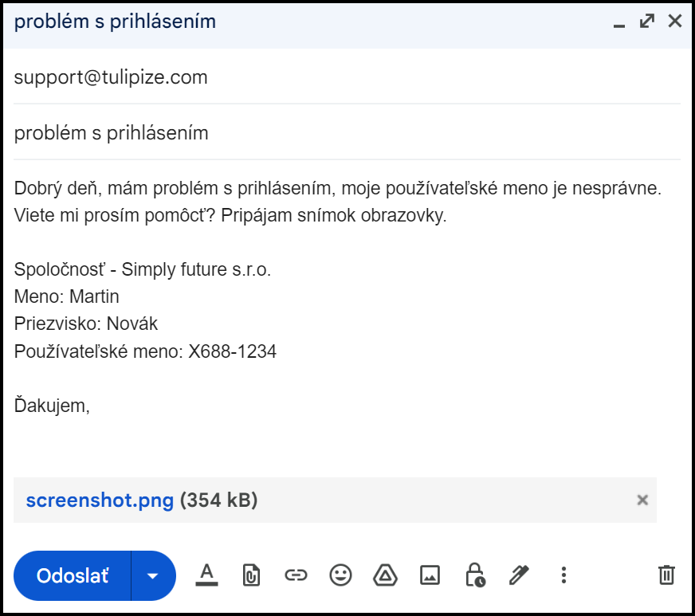Remove the screenshot.png attachment
Image resolution: width=695 pixels, height=616 pixels.
point(642,500)
